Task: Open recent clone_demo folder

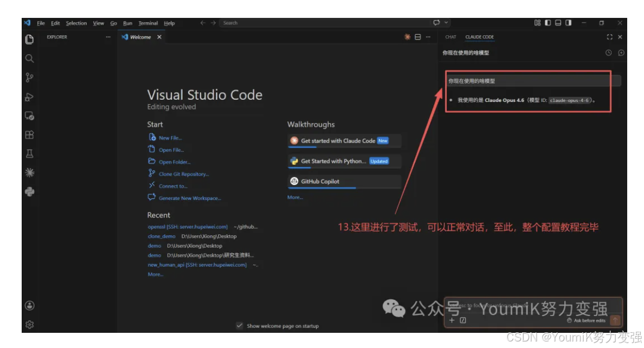Action: (162, 236)
